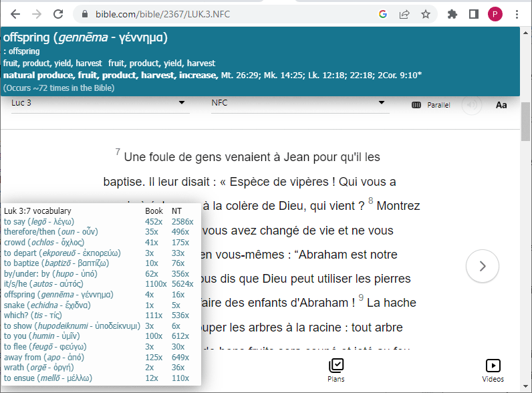This screenshot has height=393, width=532.
Task: Reload the page with the refresh icon
Action: 58,13
